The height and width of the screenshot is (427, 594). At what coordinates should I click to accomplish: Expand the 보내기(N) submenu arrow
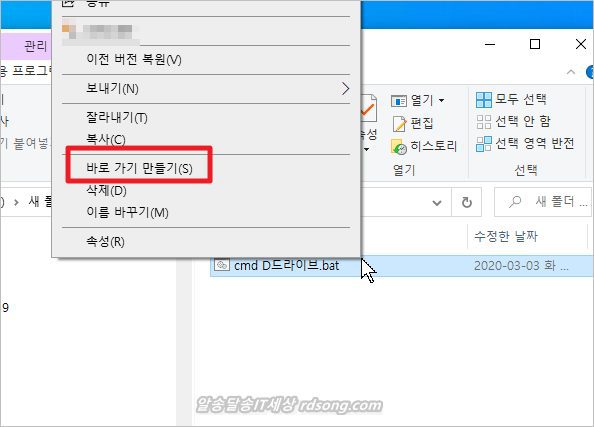[345, 89]
